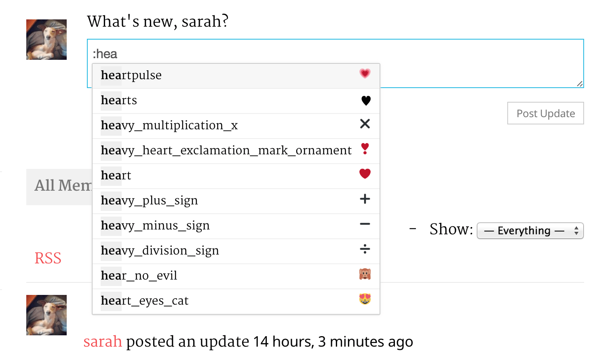Visit sarah's profile link in activity
614x364 pixels.
[103, 342]
